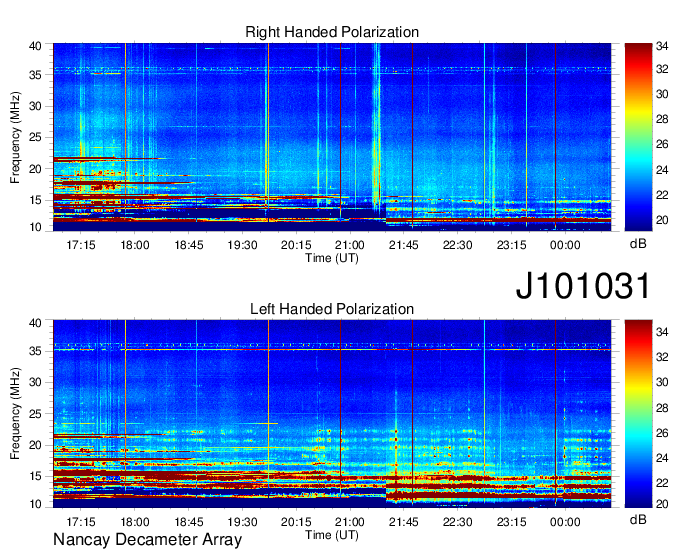The height and width of the screenshot is (552, 680).
Task: Select the J101031 observation label
Action: pyautogui.click(x=583, y=286)
